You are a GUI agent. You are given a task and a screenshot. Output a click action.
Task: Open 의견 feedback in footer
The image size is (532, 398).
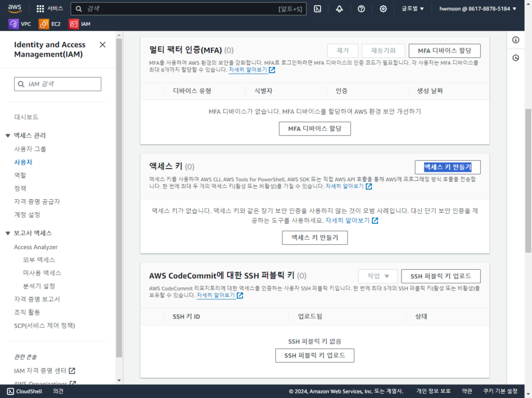[x=58, y=391]
